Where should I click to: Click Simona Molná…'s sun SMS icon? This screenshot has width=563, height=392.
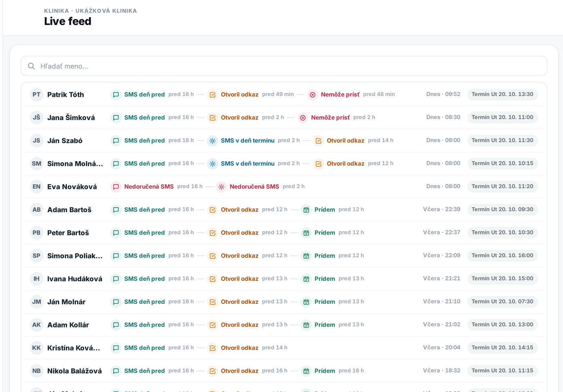coord(213,164)
